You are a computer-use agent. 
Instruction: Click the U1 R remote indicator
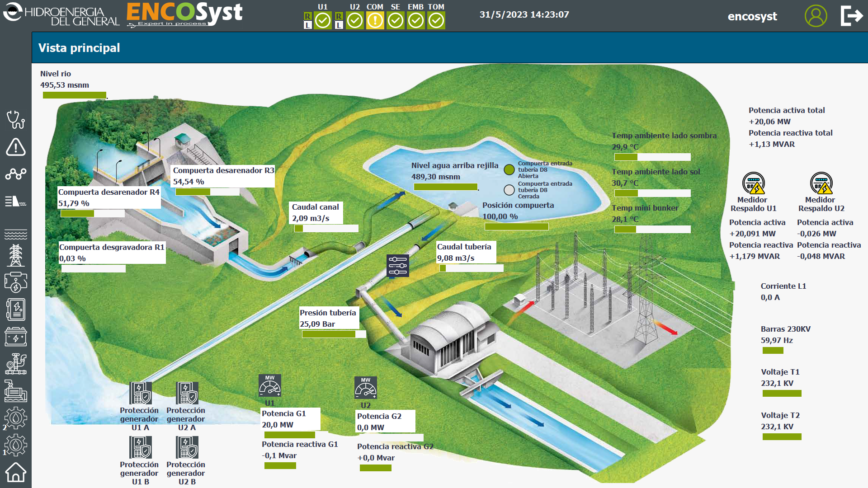tap(307, 16)
